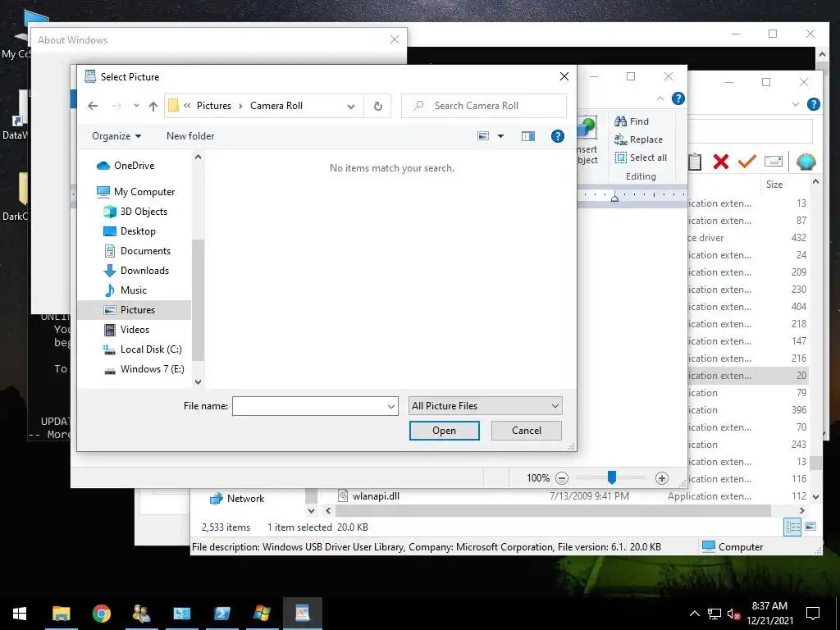The width and height of the screenshot is (840, 630).
Task: Select wlanapi.dll file in Explorer
Action: pyautogui.click(x=376, y=496)
